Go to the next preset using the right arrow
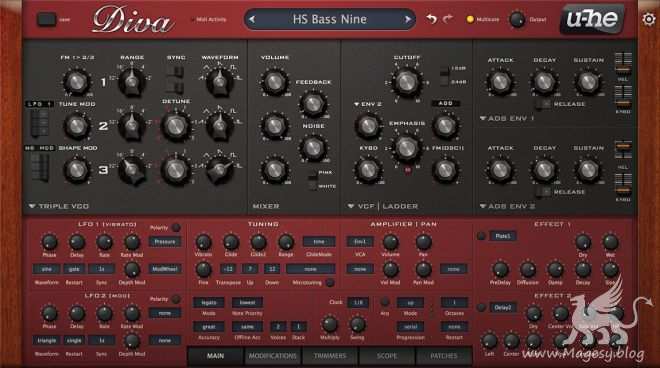This screenshot has width=660, height=368. tap(407, 19)
